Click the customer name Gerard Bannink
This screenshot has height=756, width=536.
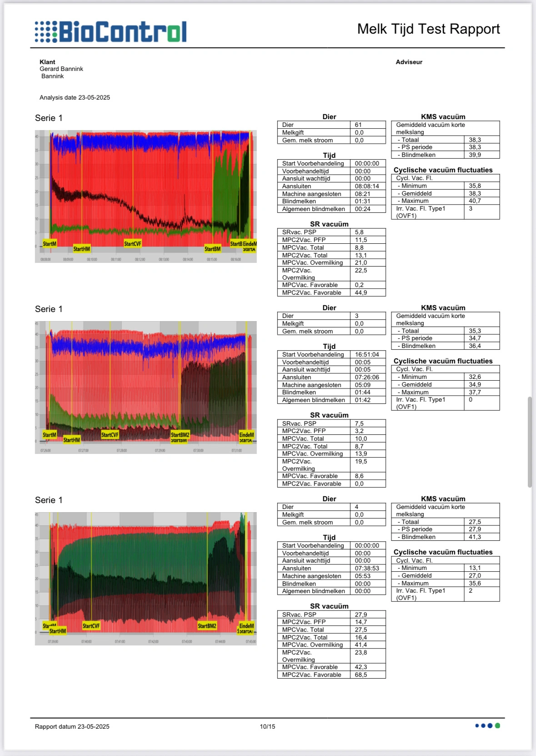point(61,69)
